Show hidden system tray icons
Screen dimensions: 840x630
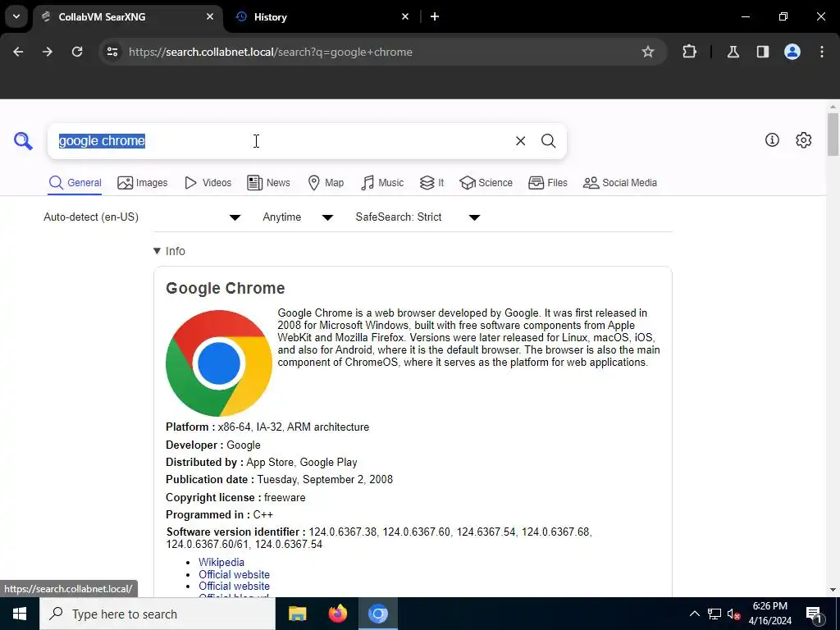click(x=694, y=614)
